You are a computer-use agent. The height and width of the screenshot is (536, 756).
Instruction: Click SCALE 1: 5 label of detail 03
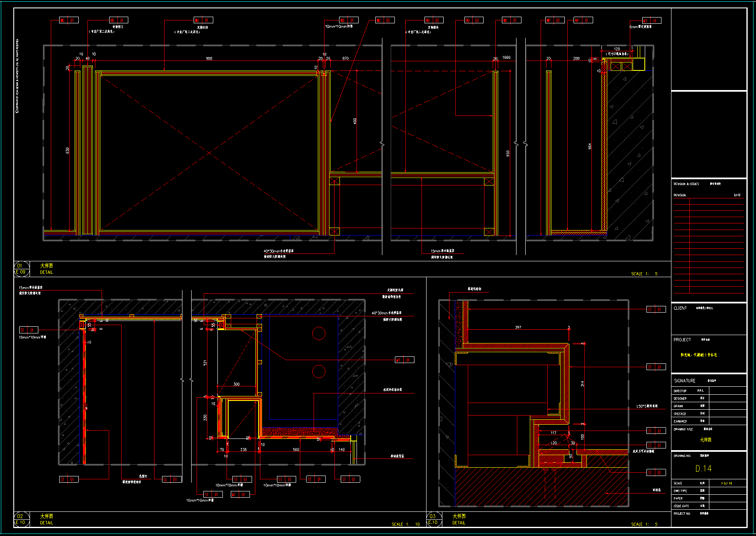coord(644,524)
